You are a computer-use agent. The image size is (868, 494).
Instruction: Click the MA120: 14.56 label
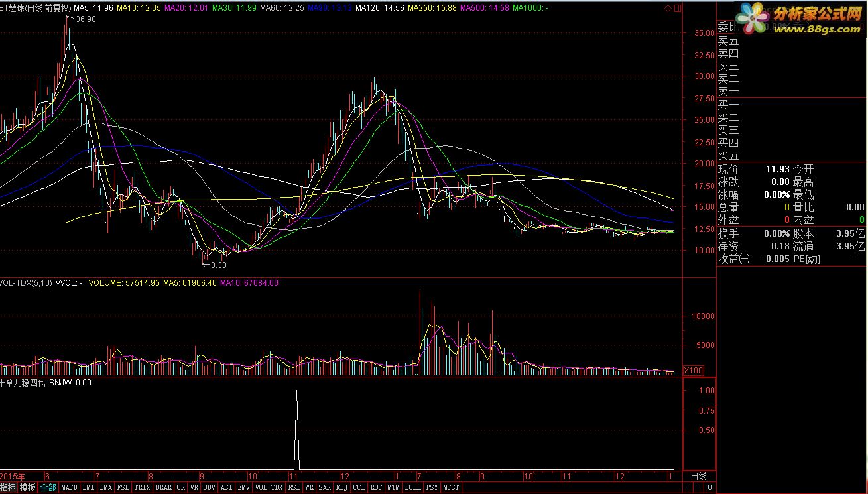pos(379,8)
